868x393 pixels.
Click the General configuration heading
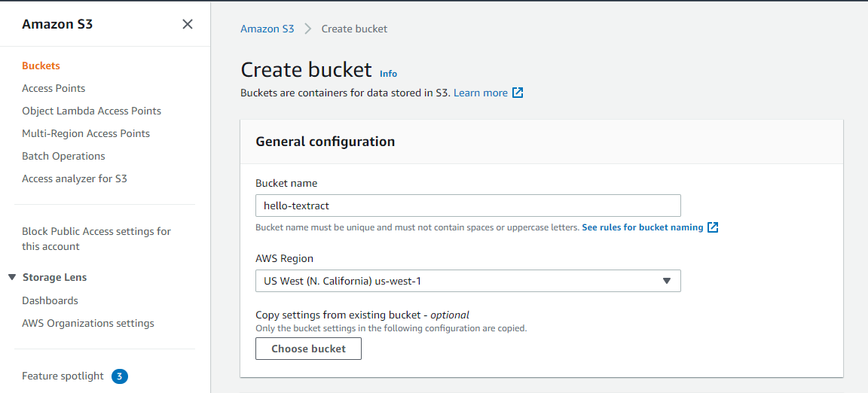coord(325,142)
